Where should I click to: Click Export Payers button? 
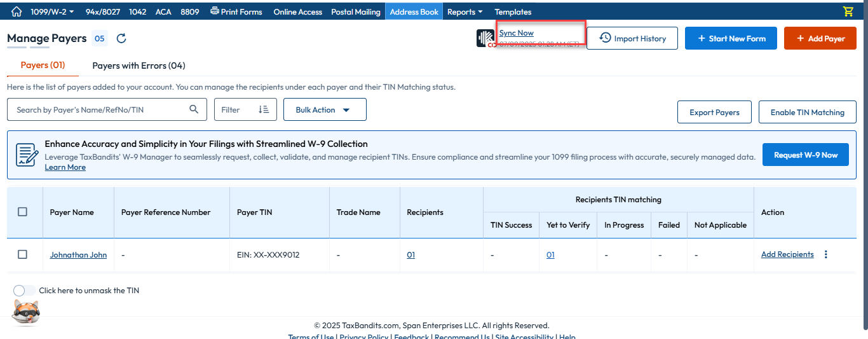[x=714, y=112]
